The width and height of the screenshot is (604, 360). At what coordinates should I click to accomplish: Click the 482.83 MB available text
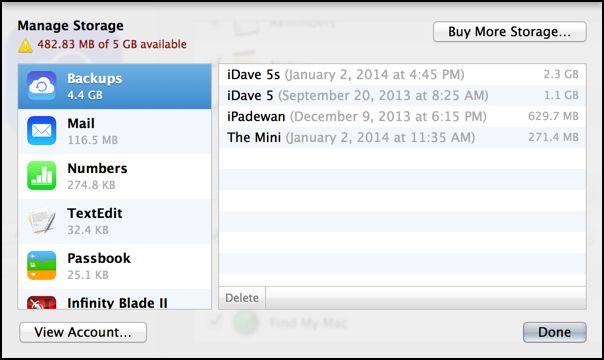pos(112,44)
